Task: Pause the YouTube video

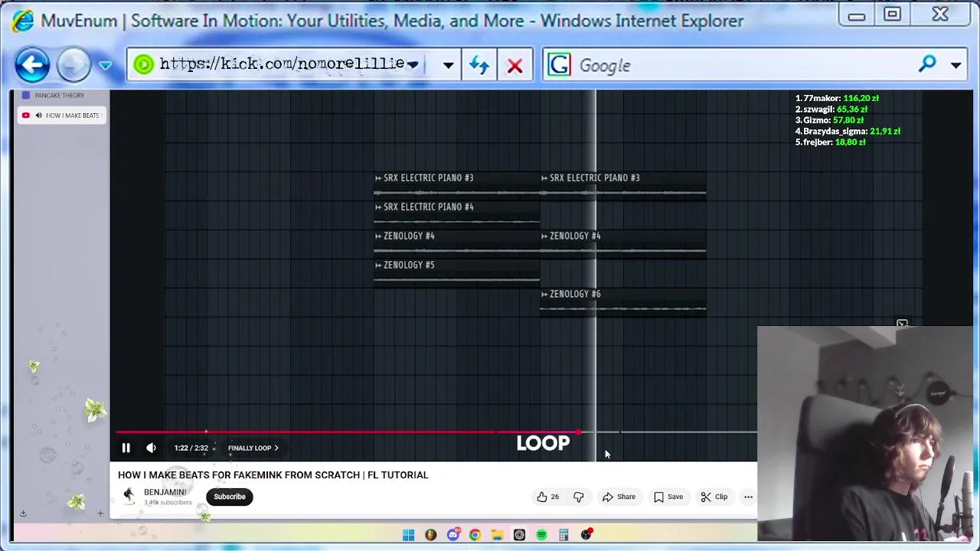Action: [126, 448]
